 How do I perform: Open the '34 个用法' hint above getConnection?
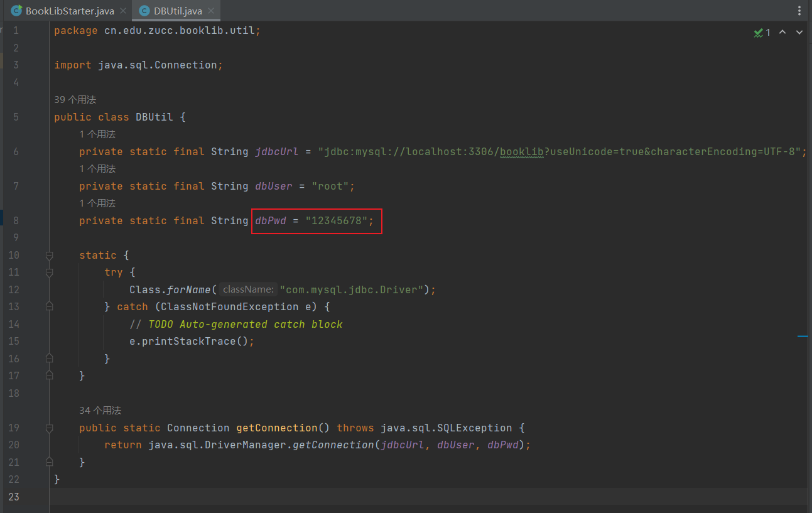pos(100,411)
